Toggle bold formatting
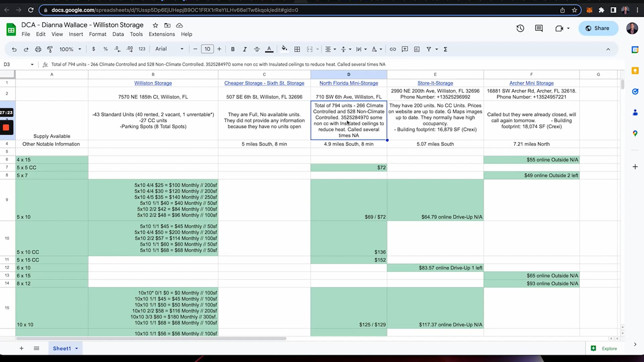644x362 pixels. 233,49
